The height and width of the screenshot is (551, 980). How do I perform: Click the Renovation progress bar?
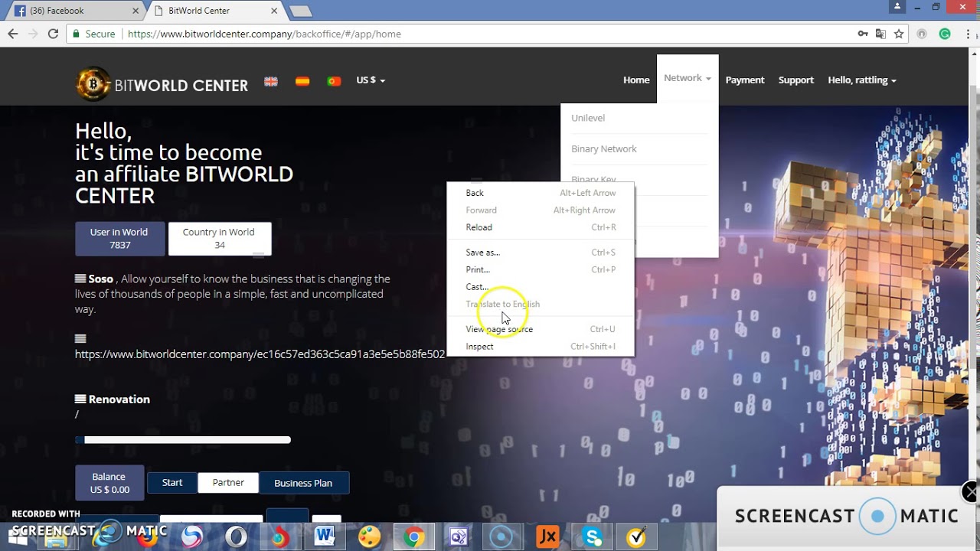(182, 439)
